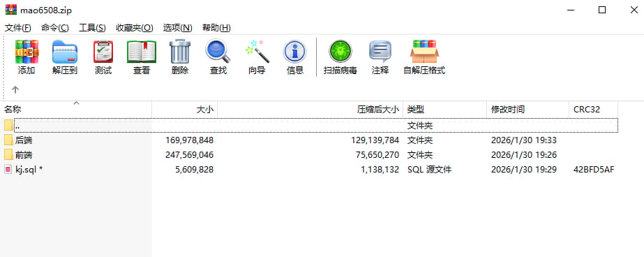
Task: Open the 查看 (View) book icon
Action: click(142, 52)
